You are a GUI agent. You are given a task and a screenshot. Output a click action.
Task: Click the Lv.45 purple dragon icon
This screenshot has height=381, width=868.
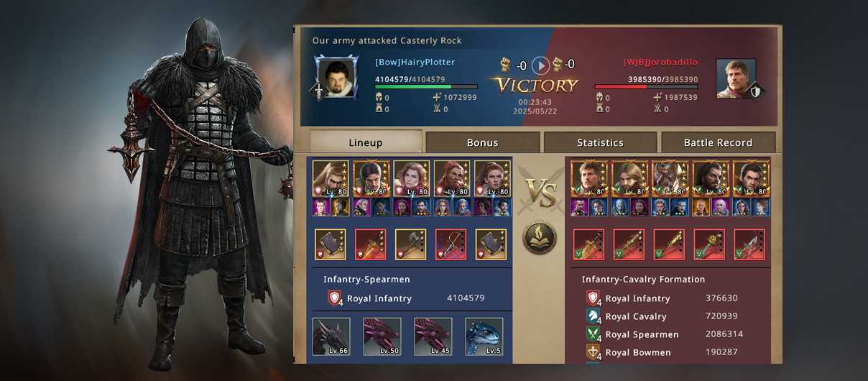coord(433,336)
